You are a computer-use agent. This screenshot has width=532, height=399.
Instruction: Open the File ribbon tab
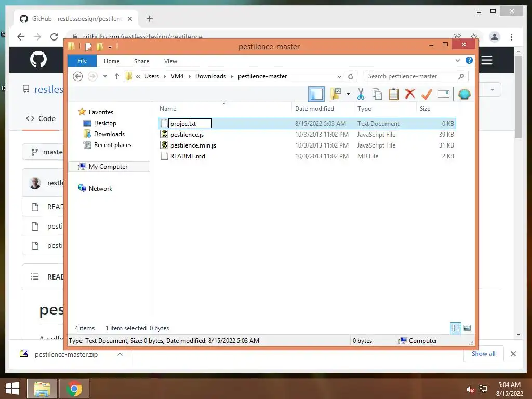tap(82, 61)
